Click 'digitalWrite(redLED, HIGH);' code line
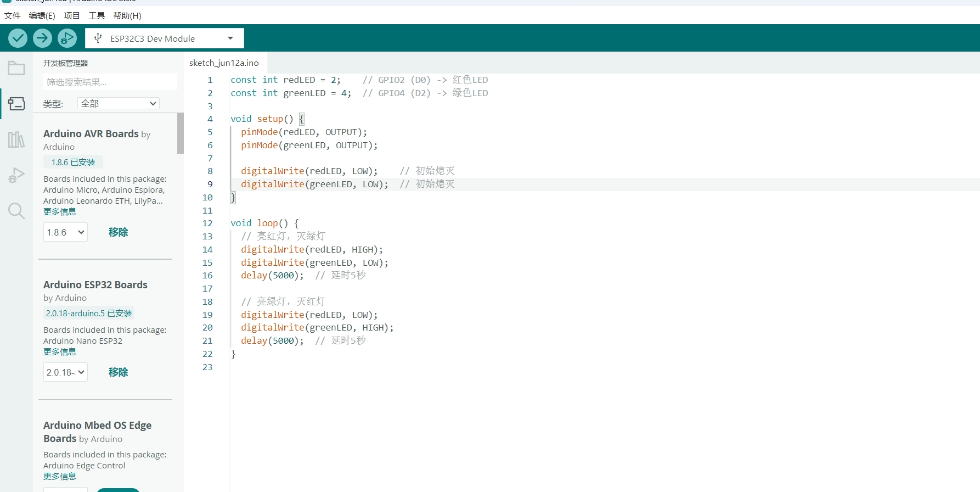The image size is (980, 492). pos(312,250)
